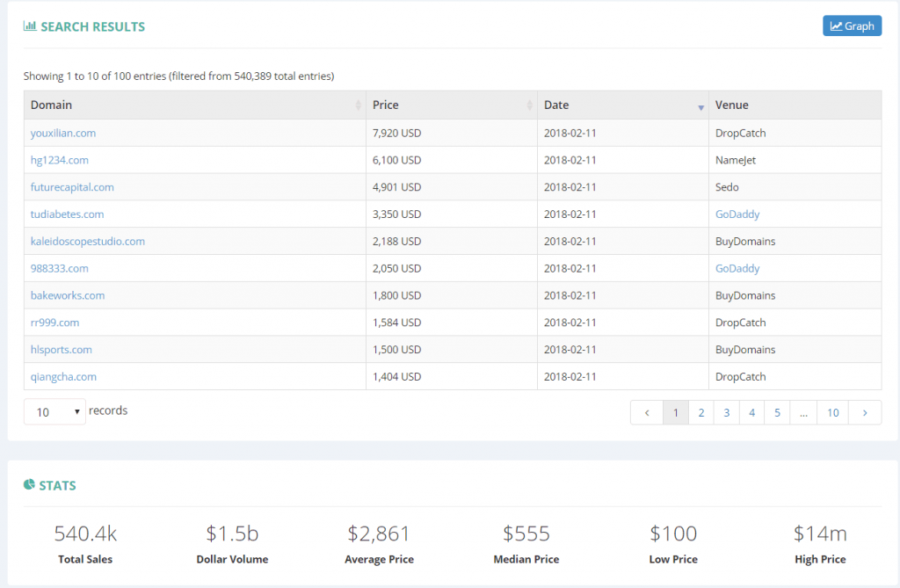Viewport: 900px width, 588px height.
Task: Click the Search Results bar chart icon
Action: pyautogui.click(x=30, y=25)
